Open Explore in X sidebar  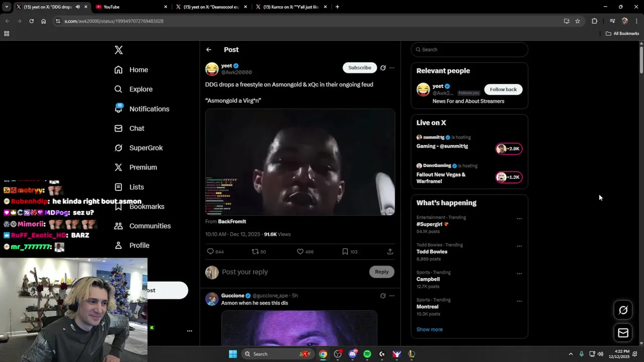[133, 89]
